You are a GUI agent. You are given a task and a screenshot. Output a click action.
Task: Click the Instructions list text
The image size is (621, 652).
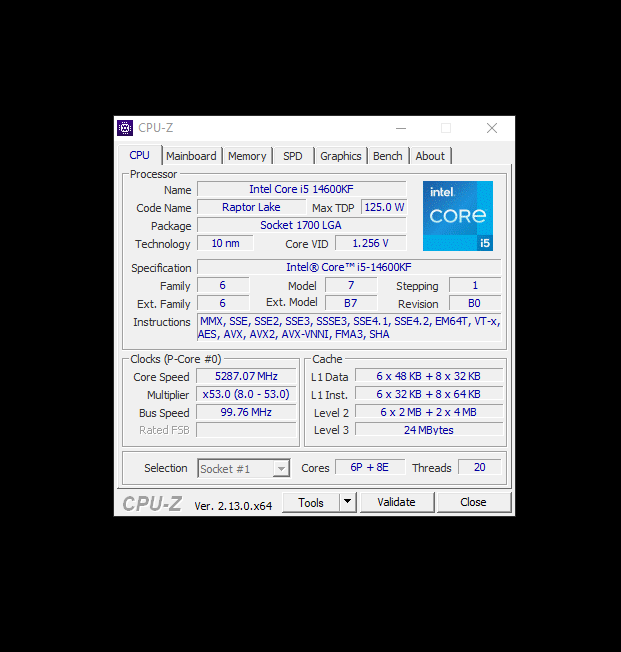pyautogui.click(x=349, y=328)
